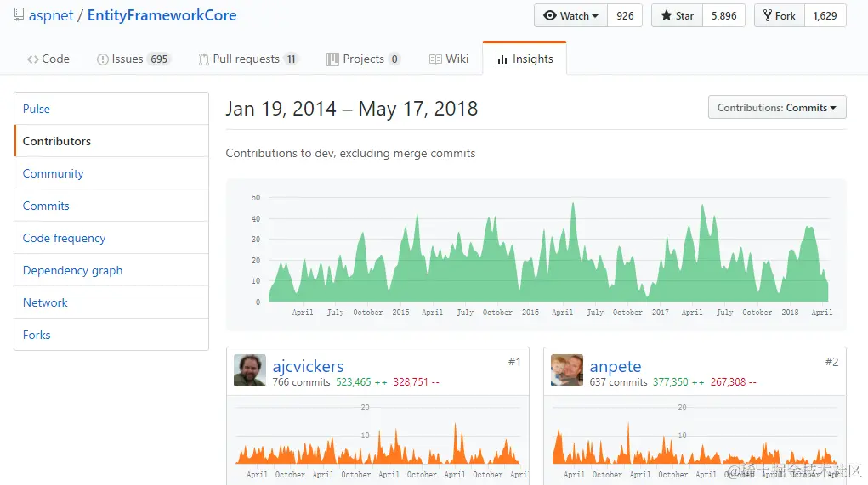
Task: Click ajcvickers orange contribution chart
Action: [x=377, y=443]
